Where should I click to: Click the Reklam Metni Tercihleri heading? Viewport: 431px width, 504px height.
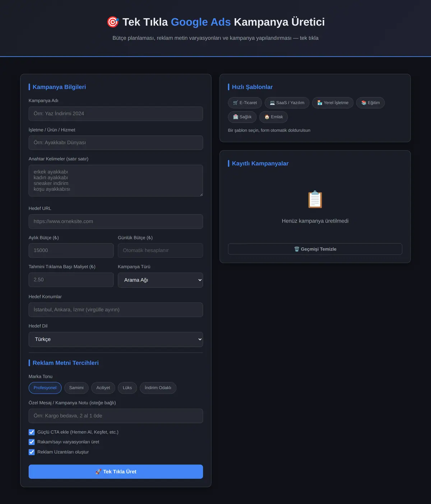pyautogui.click(x=66, y=363)
